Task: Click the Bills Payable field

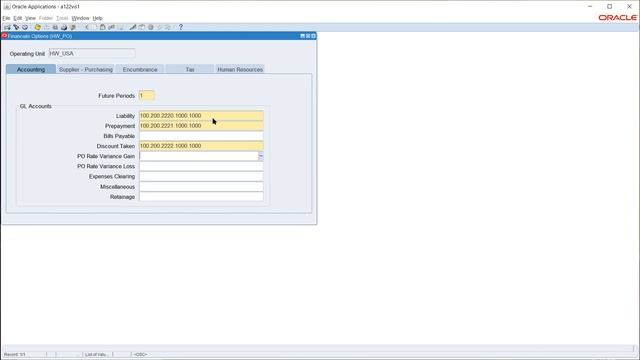Action: [x=201, y=136]
